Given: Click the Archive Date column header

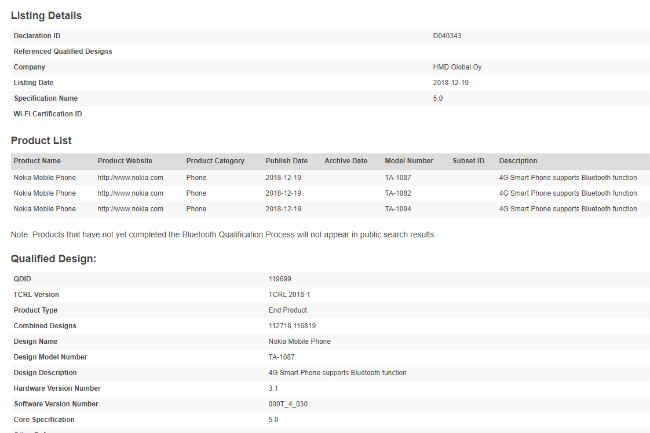Looking at the screenshot, I should pos(346,161).
